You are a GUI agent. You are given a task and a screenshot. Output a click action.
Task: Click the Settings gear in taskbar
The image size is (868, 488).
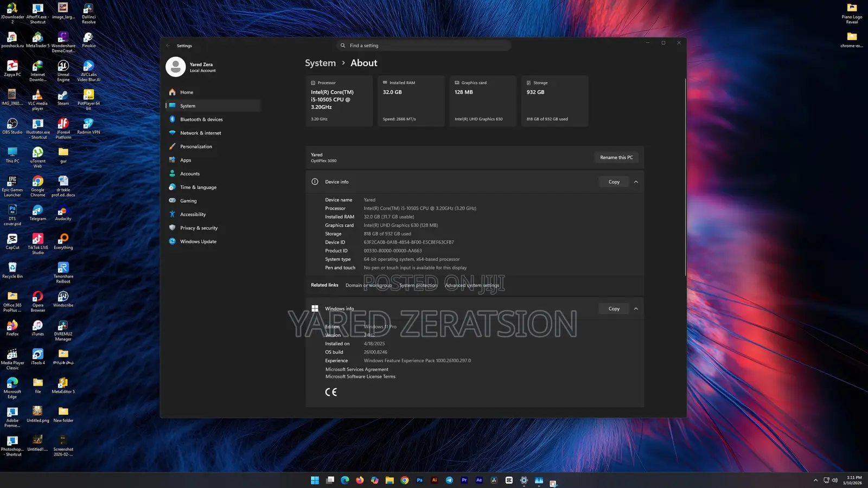tap(524, 480)
